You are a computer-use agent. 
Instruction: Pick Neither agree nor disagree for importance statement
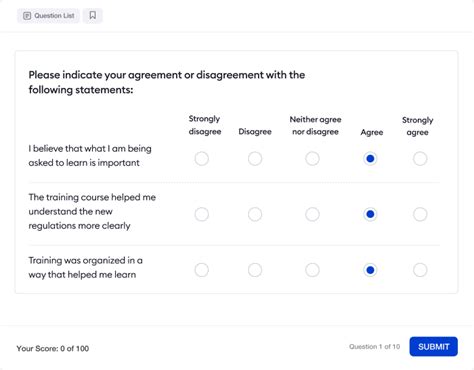click(312, 159)
